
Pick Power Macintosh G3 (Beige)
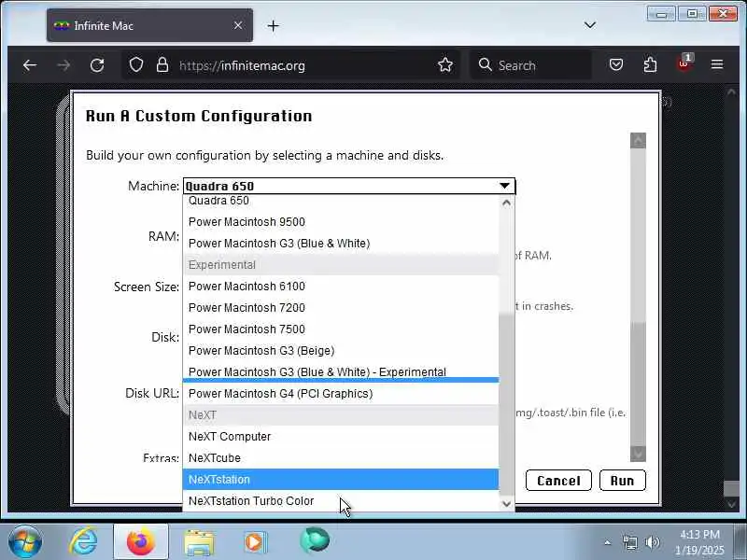341,351
